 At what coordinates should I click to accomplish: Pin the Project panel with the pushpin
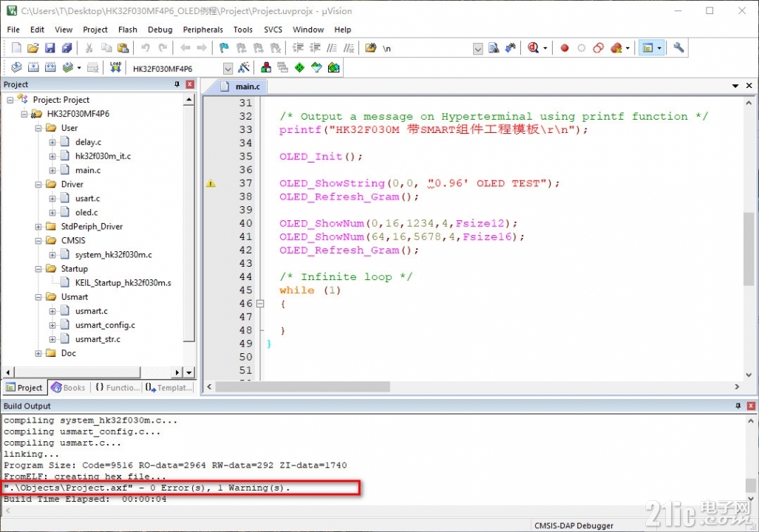[177, 84]
